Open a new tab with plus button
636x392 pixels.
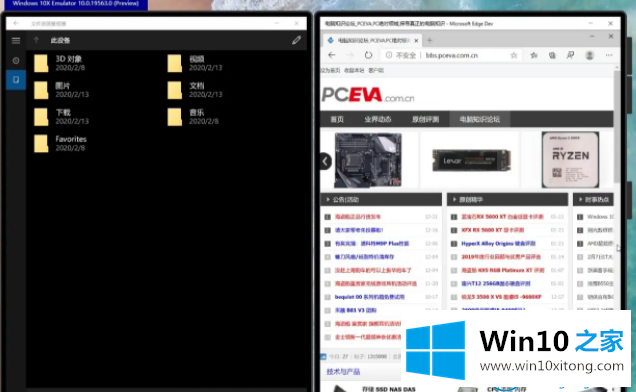(x=430, y=40)
